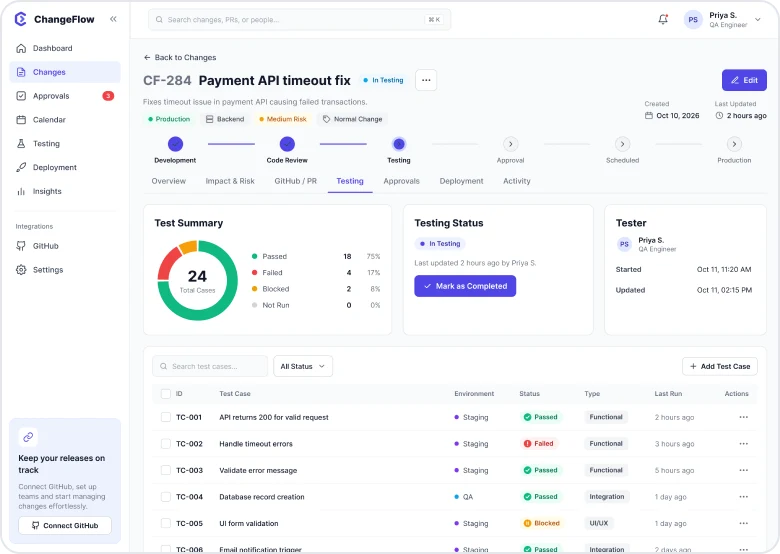
Task: Open Insights chart item in sidebar
Action: pyautogui.click(x=65, y=191)
